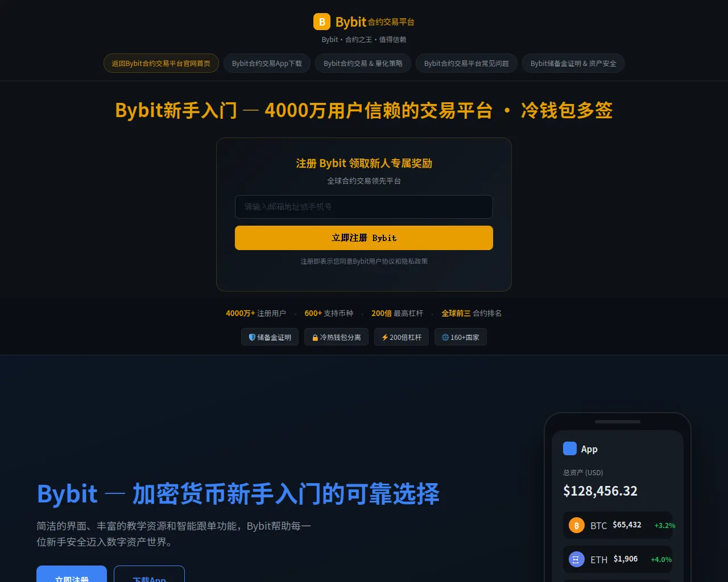Viewport: 728px width, 582px height.
Task: Click the orange Bybit B logo icon
Action: (322, 22)
